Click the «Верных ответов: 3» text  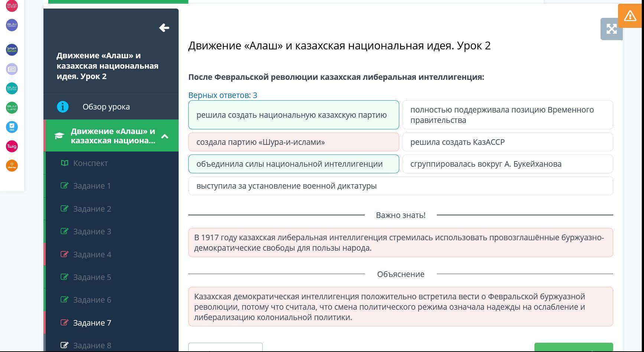point(223,95)
